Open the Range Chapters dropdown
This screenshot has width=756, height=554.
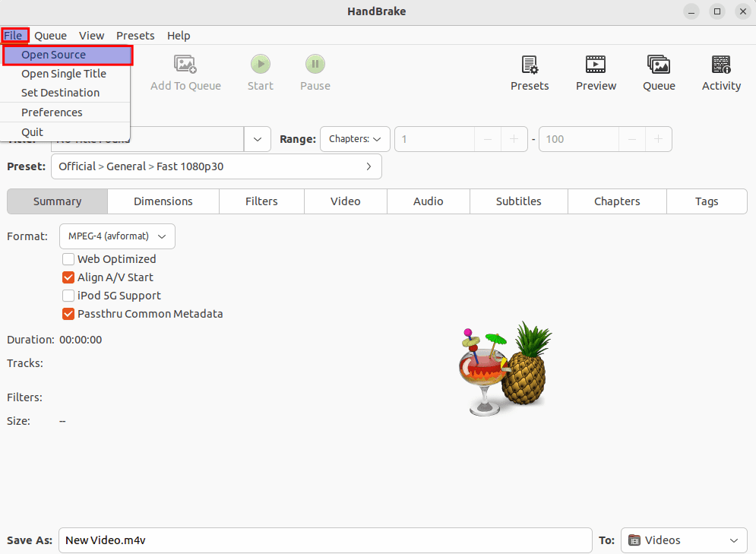pos(355,139)
